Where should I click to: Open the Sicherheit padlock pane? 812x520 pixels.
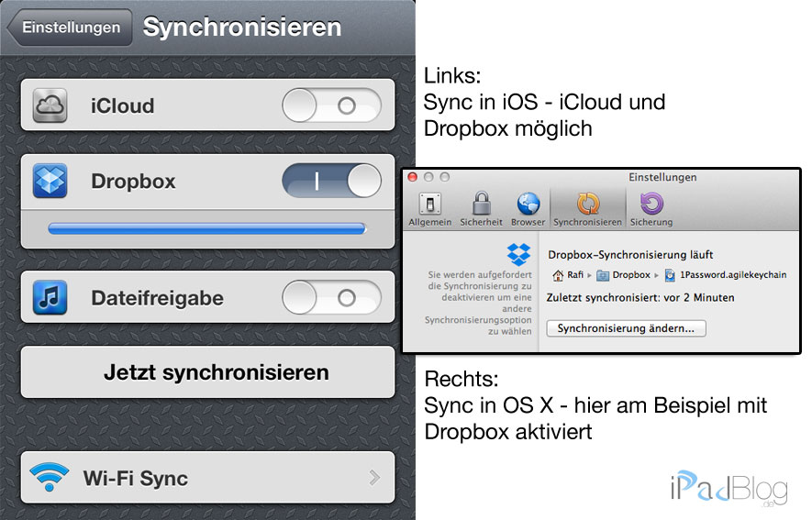pyautogui.click(x=481, y=209)
